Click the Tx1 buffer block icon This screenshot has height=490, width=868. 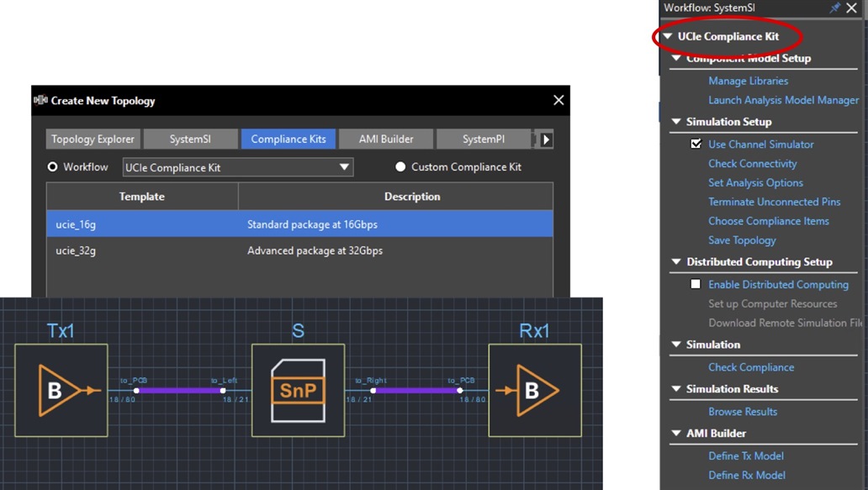[61, 390]
